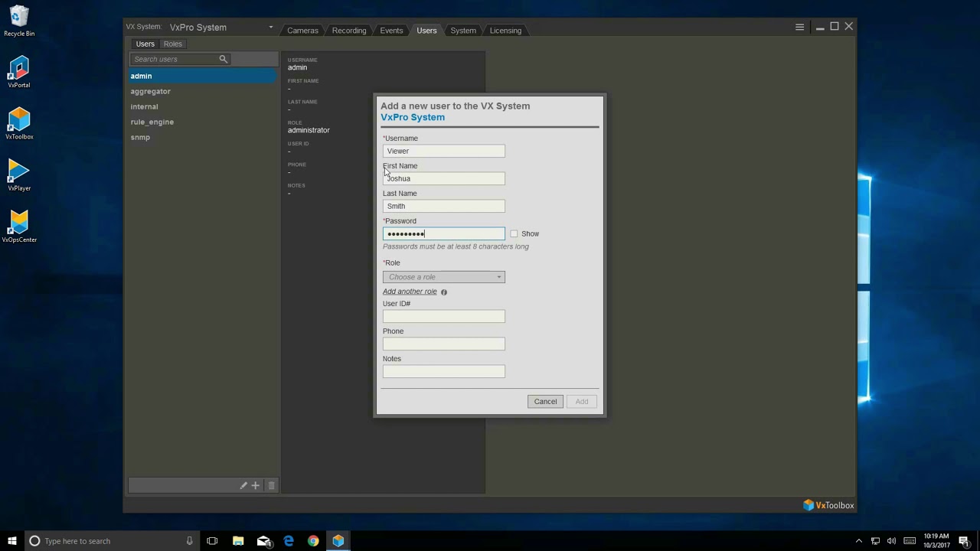This screenshot has width=980, height=551.
Task: Select the aggregator user in list
Action: click(203, 91)
